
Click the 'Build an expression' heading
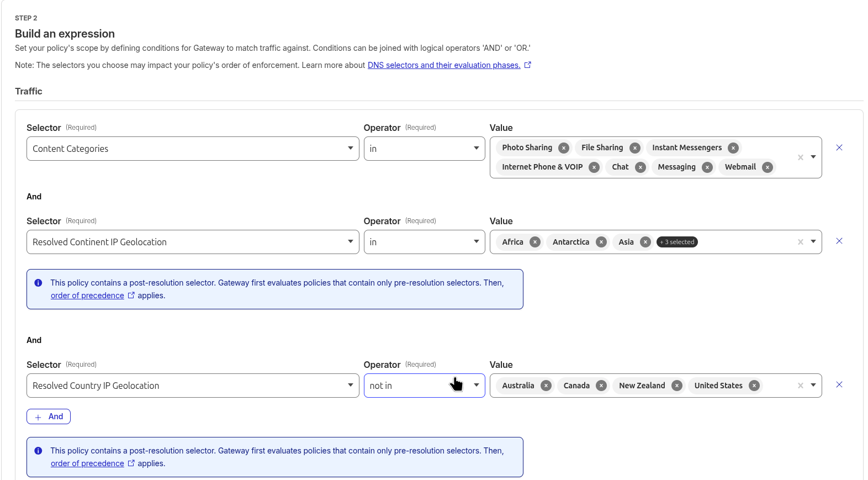pos(65,34)
